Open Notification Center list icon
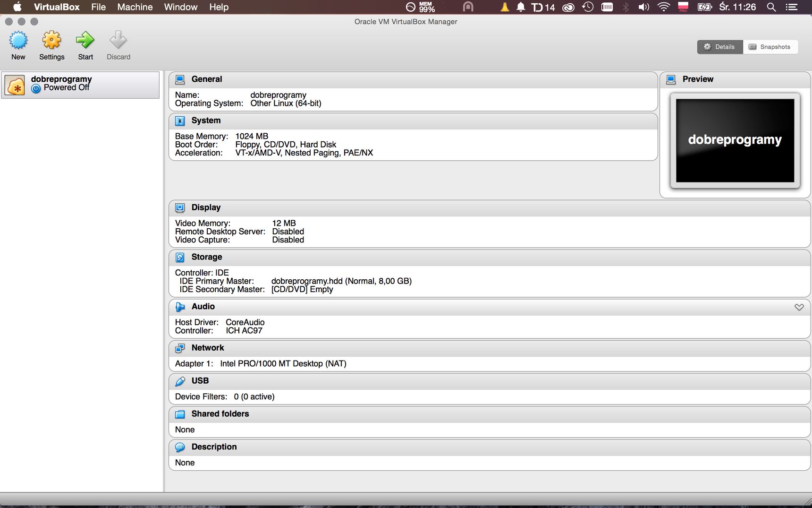812x508 pixels. (x=791, y=7)
